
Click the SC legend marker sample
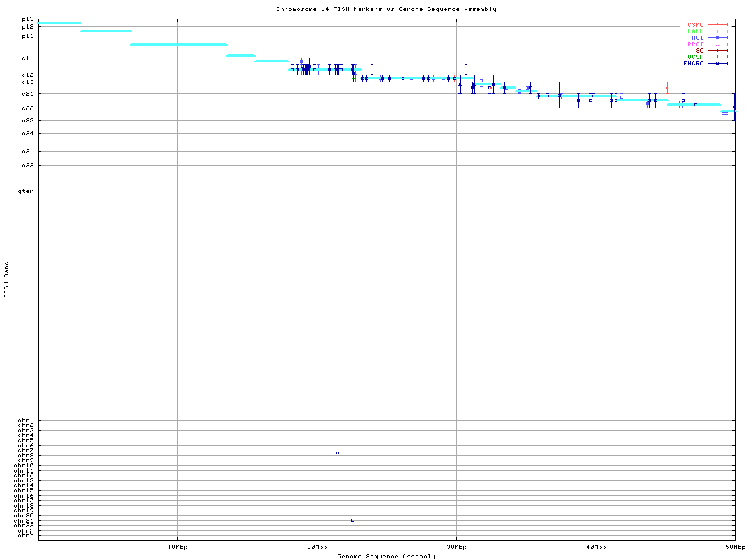pyautogui.click(x=717, y=51)
